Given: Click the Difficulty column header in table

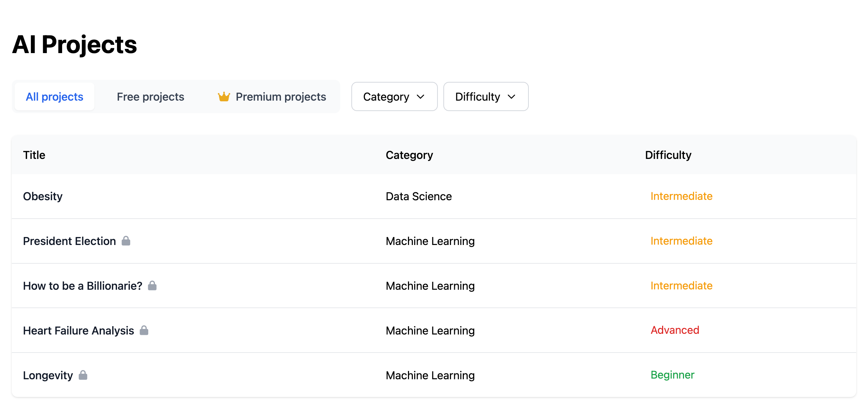Looking at the screenshot, I should click(668, 155).
